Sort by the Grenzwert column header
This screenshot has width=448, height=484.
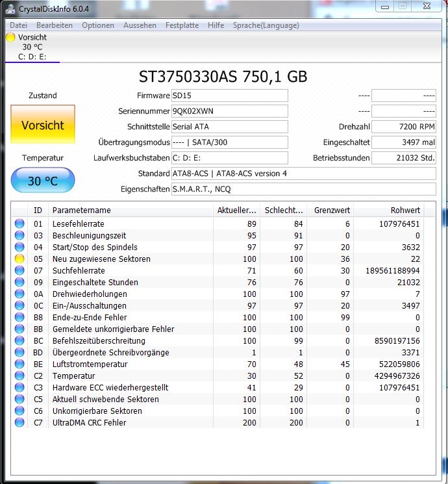point(330,210)
